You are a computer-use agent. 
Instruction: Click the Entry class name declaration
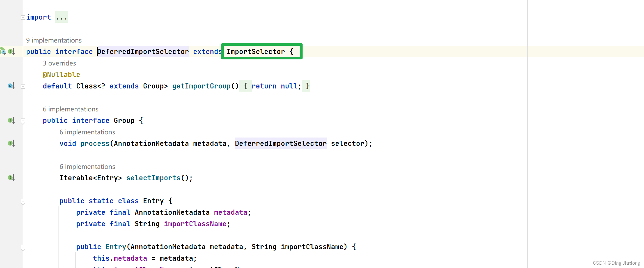153,201
